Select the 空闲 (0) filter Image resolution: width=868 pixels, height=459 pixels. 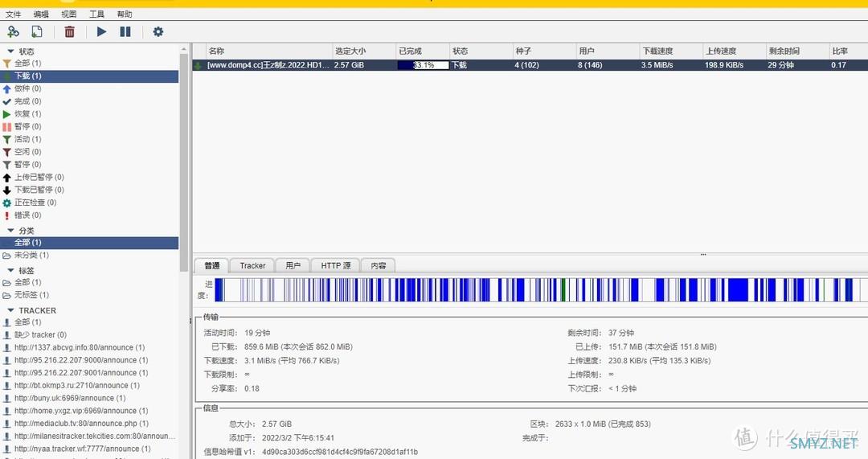click(89, 152)
